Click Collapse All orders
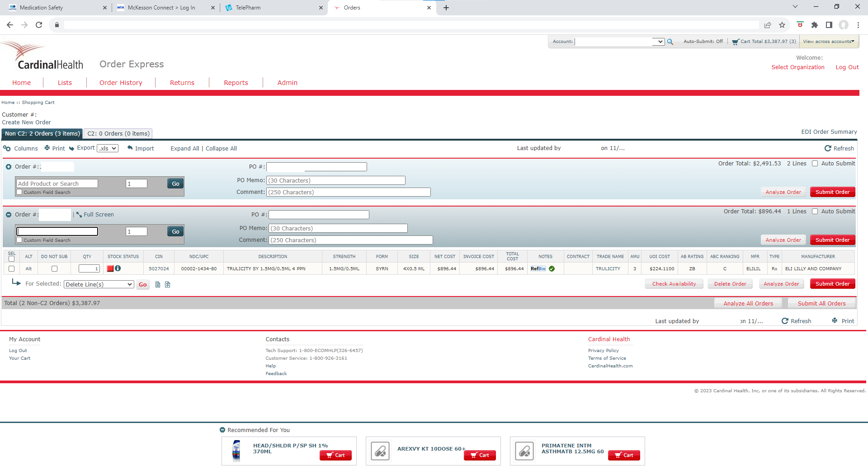The height and width of the screenshot is (470, 868). (221, 148)
